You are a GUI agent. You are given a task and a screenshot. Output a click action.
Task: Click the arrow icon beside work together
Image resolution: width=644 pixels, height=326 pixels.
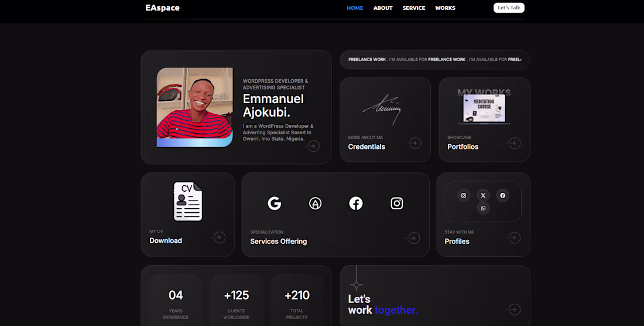(514, 309)
